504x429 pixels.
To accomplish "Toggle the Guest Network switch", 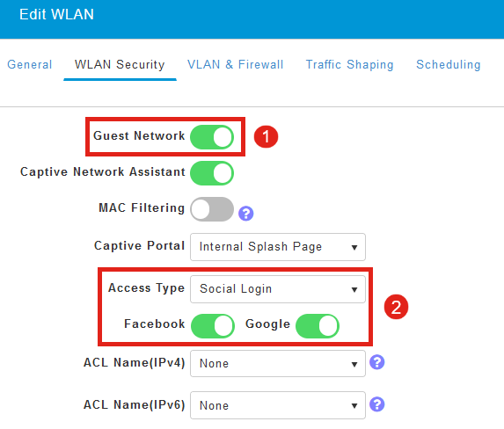I will coord(212,137).
